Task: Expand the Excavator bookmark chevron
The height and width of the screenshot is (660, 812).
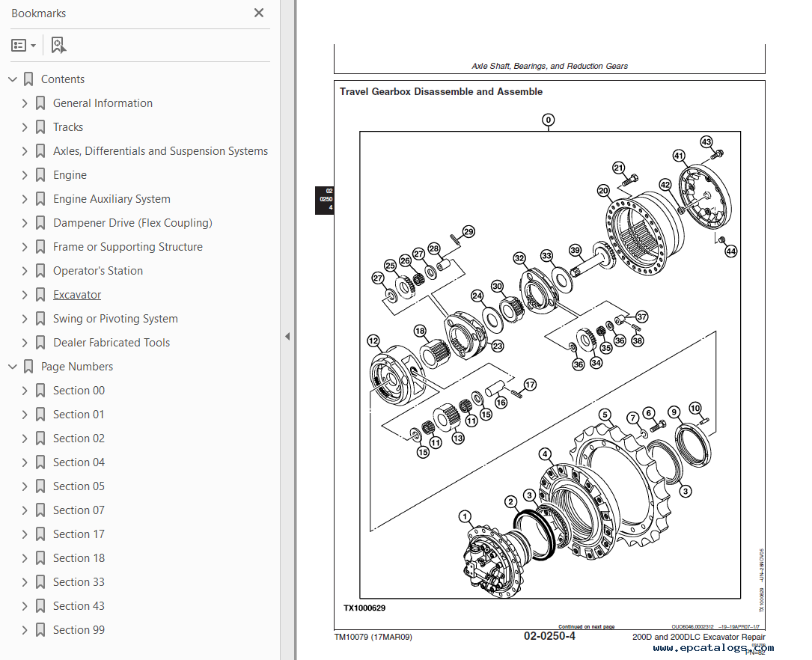Action: coord(25,295)
